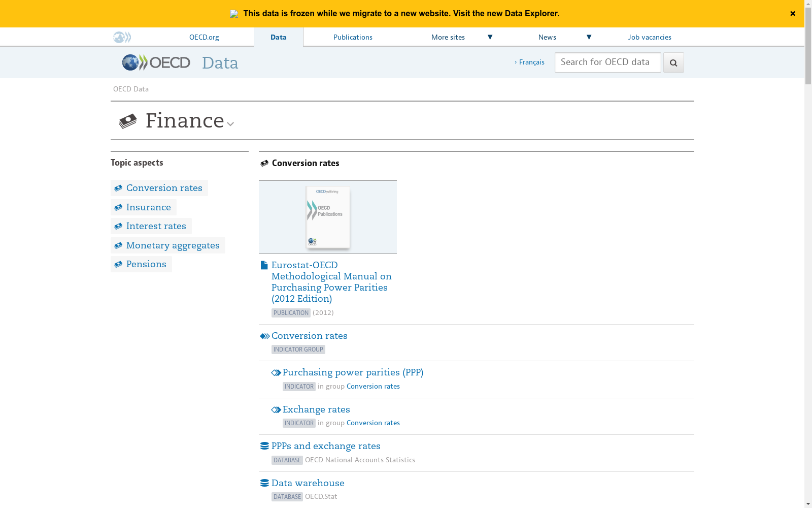Open the Eurostat-OECD Methodological Manual publication link
The height and width of the screenshot is (508, 812).
click(331, 282)
